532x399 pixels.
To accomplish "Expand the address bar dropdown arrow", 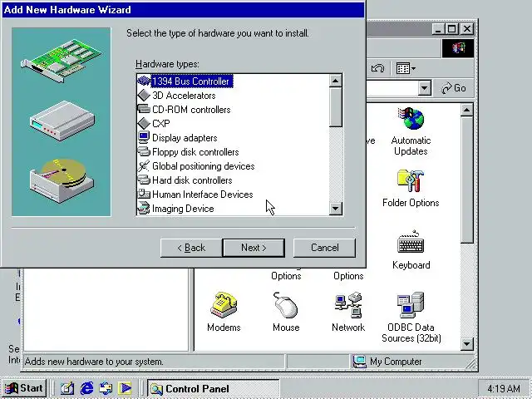I will coord(424,88).
